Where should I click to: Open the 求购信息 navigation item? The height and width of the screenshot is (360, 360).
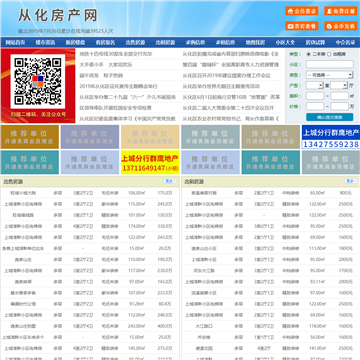tap(195, 42)
